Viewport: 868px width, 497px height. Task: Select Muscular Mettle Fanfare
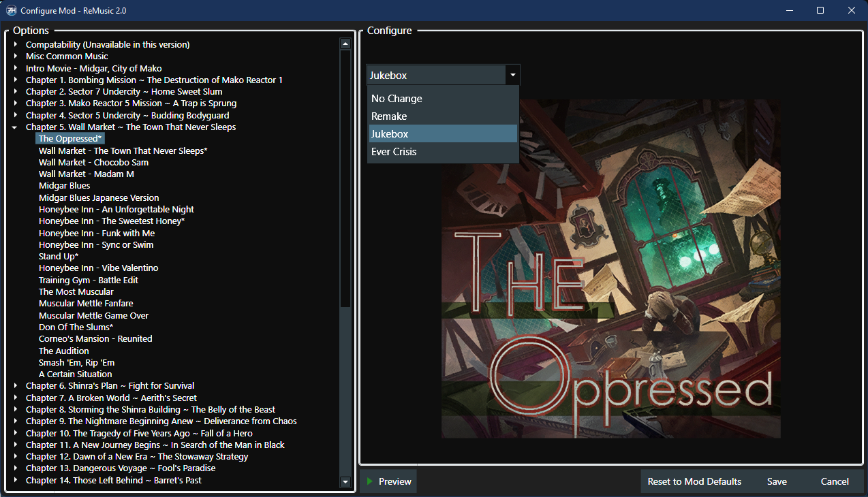86,303
